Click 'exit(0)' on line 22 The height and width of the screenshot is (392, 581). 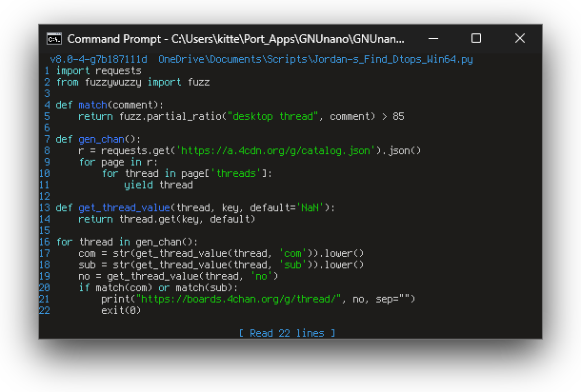pyautogui.click(x=121, y=310)
